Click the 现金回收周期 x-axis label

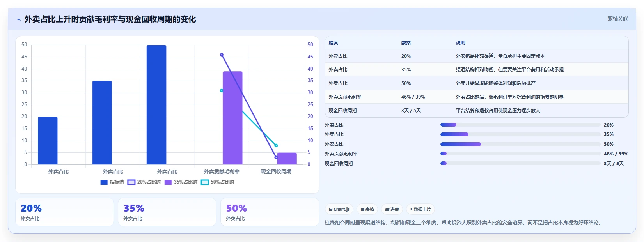click(276, 171)
